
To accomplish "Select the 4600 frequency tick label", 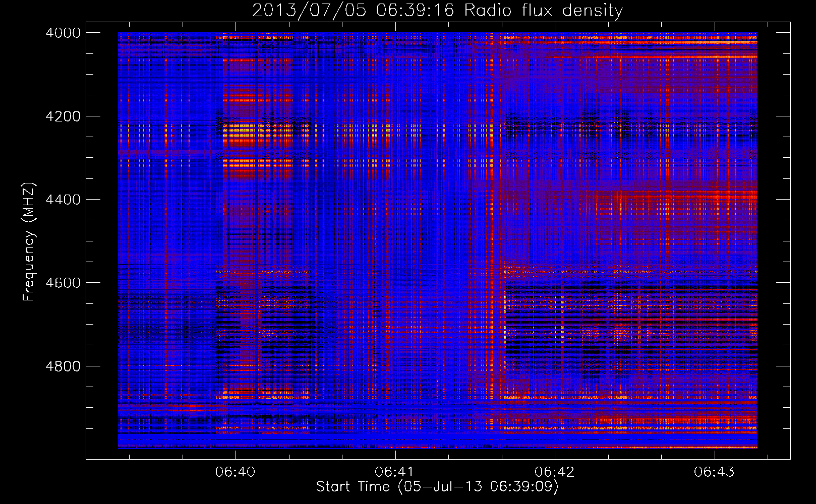I will (x=63, y=283).
